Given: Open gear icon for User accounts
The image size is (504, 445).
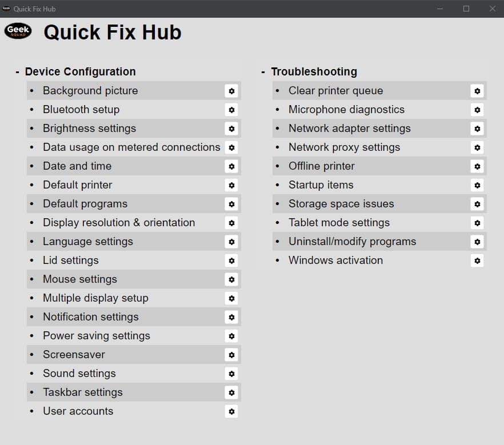Looking at the screenshot, I should (231, 411).
